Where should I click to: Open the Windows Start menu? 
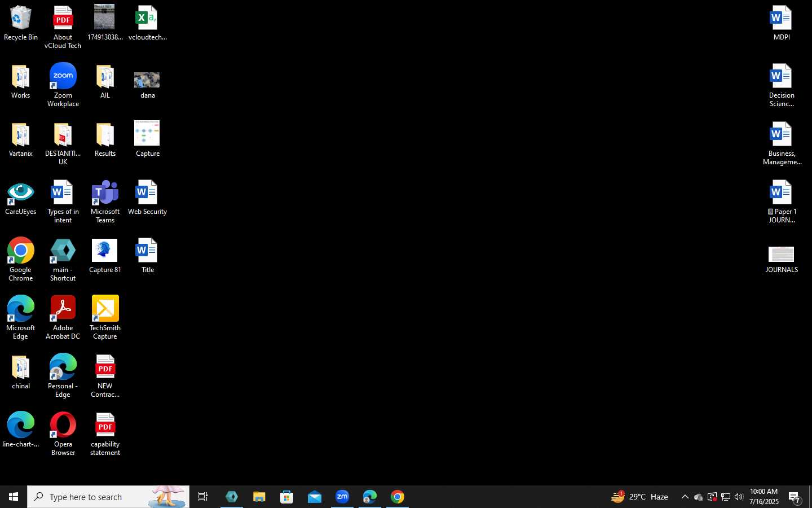tap(14, 497)
